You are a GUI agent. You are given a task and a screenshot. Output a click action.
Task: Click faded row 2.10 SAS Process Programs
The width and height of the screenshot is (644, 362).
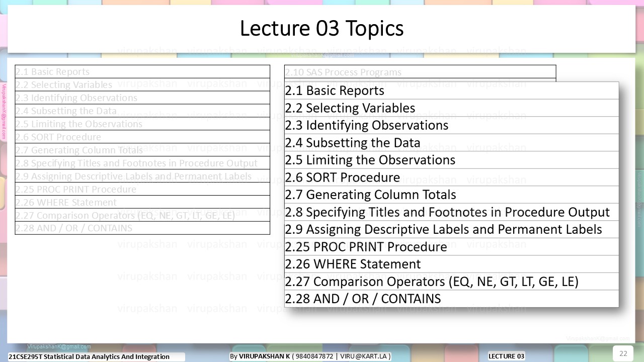click(420, 72)
